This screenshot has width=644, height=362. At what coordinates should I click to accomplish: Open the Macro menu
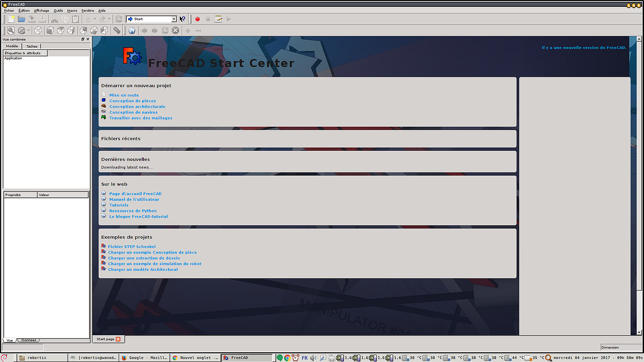click(x=72, y=10)
